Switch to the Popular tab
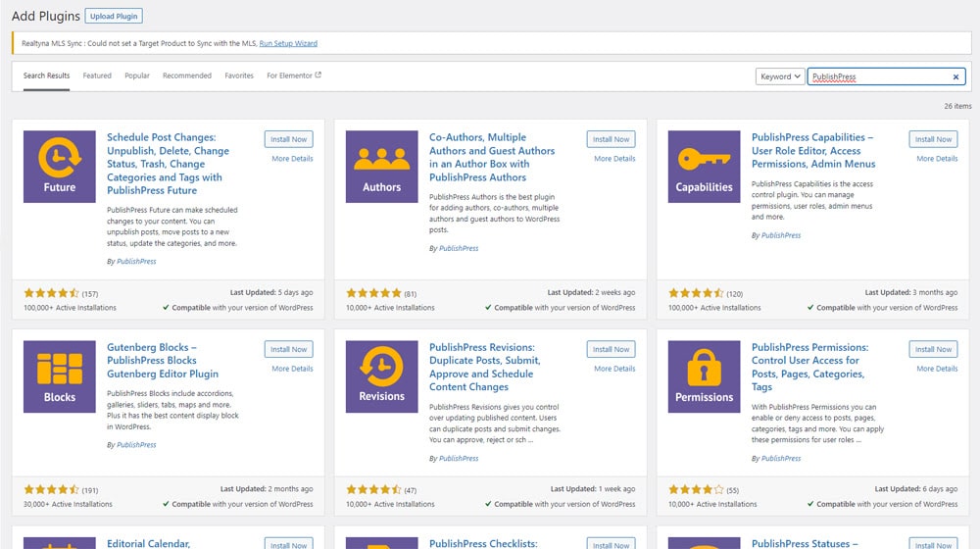Screen dimensions: 980x549 pos(137,75)
